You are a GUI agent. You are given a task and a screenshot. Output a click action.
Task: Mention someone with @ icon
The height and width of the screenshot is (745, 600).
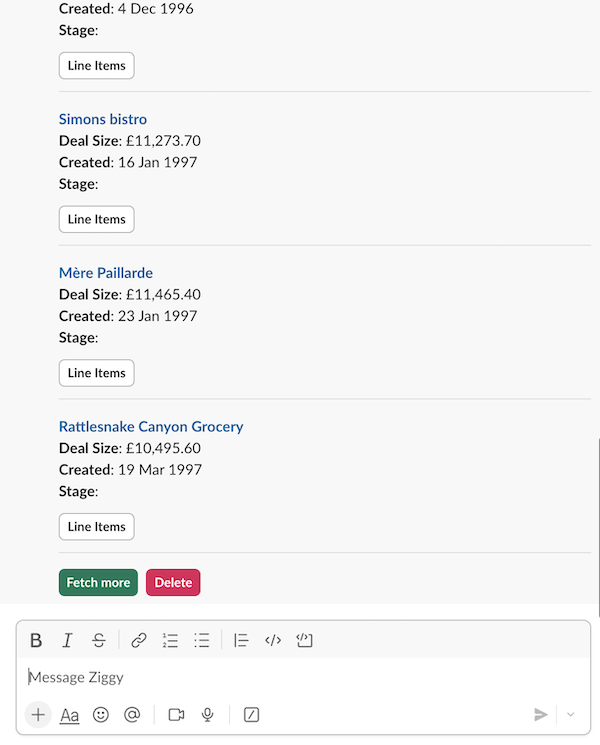(131, 715)
